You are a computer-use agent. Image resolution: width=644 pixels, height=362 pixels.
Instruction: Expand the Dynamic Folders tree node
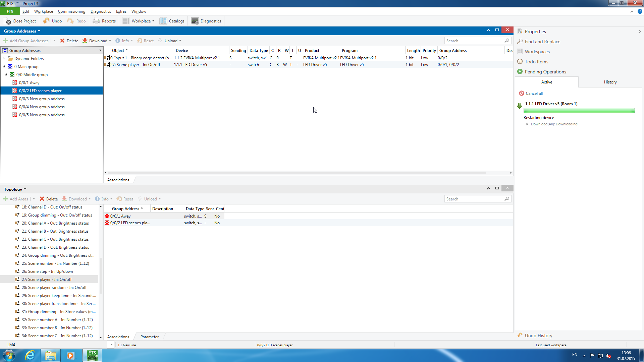(4, 59)
